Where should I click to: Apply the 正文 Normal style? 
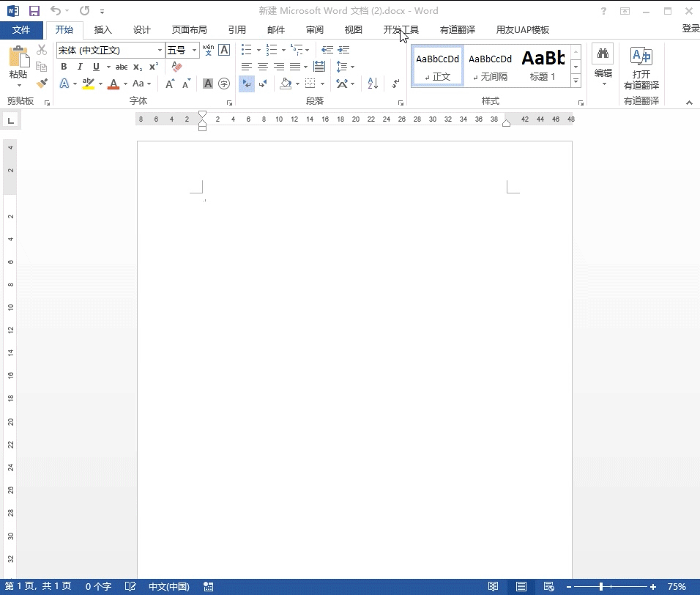(438, 66)
